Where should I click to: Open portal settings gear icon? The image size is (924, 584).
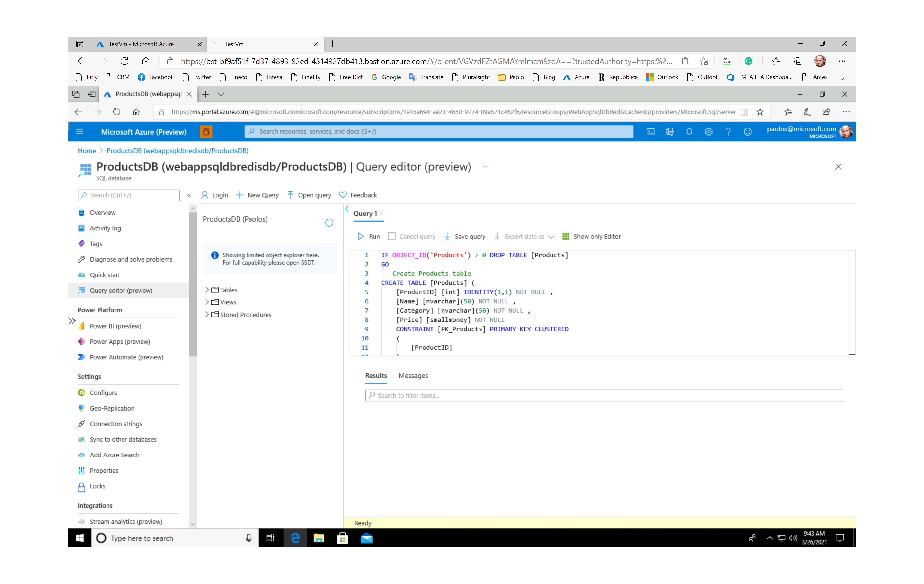(x=708, y=132)
